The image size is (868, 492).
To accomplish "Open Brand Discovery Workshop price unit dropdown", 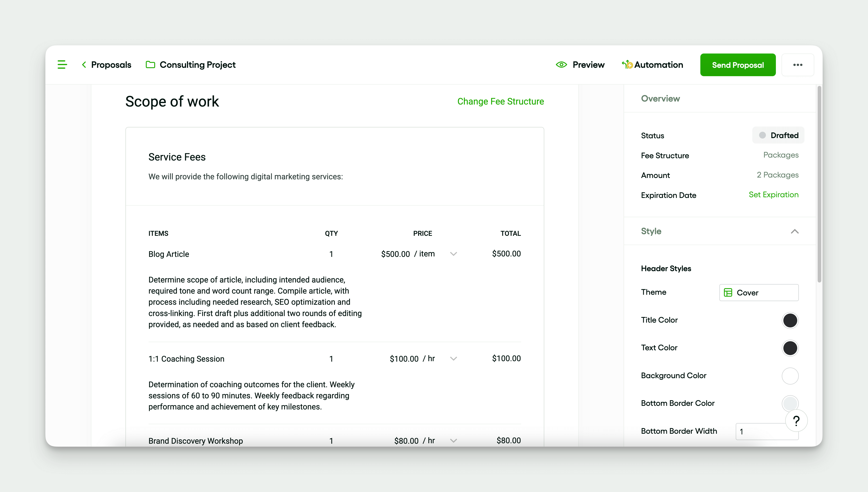I will 453,440.
